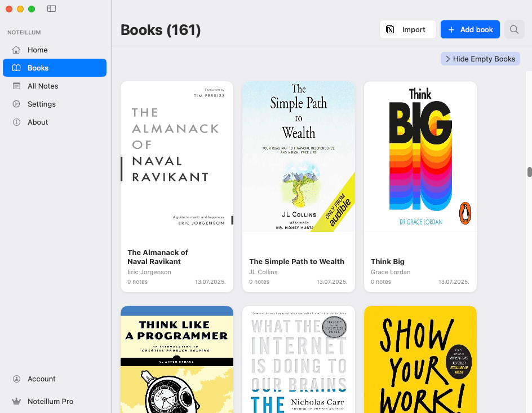This screenshot has height=413, width=532.
Task: Go to Home in the sidebar
Action: (x=55, y=50)
